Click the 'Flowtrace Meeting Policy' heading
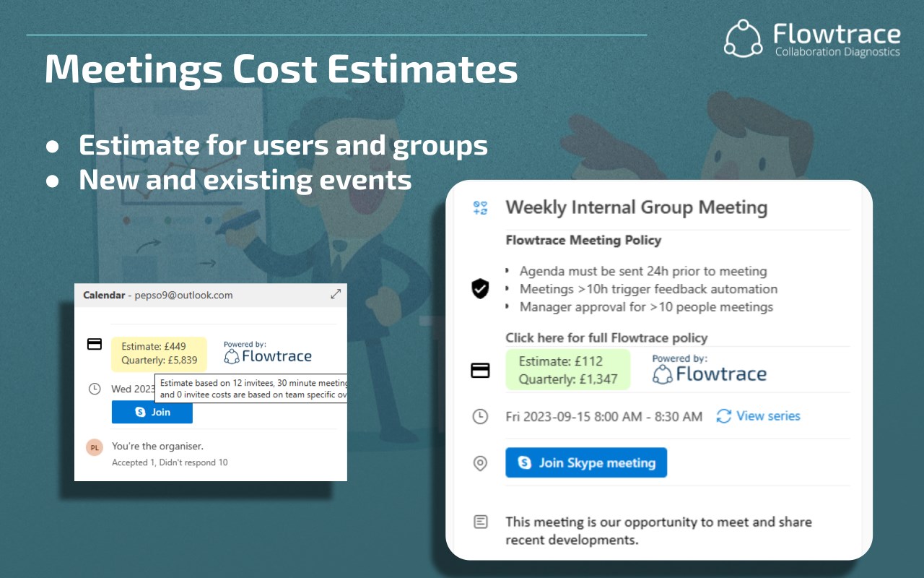Screen dimensions: 924x578 point(583,240)
